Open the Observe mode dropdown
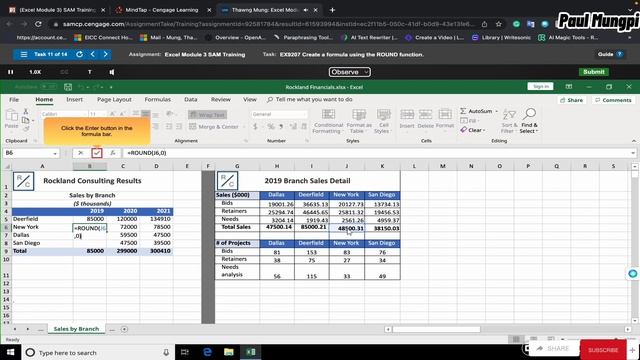 point(349,72)
